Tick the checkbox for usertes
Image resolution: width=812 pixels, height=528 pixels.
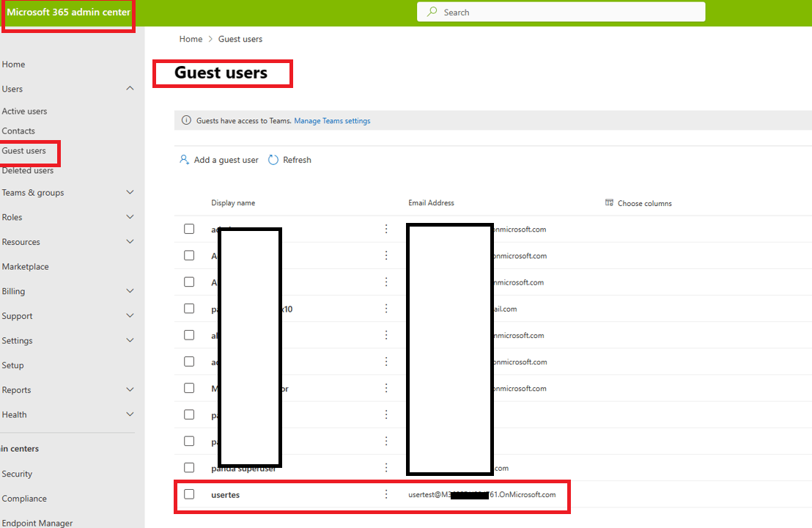[189, 494]
